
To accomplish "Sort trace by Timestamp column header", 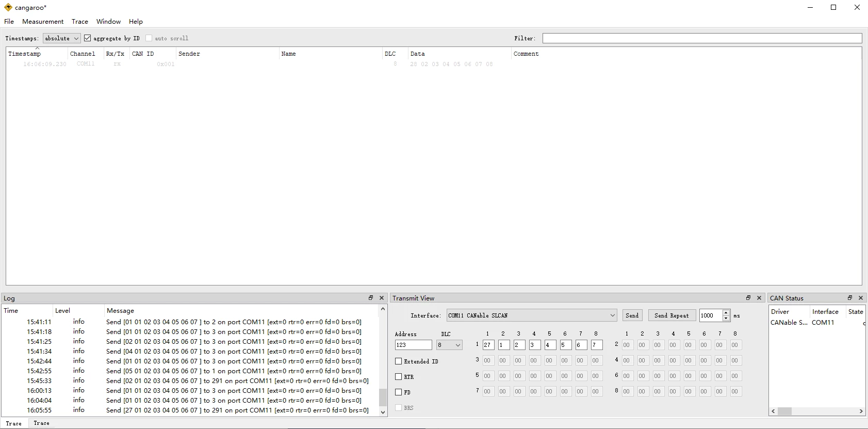I will click(37, 54).
